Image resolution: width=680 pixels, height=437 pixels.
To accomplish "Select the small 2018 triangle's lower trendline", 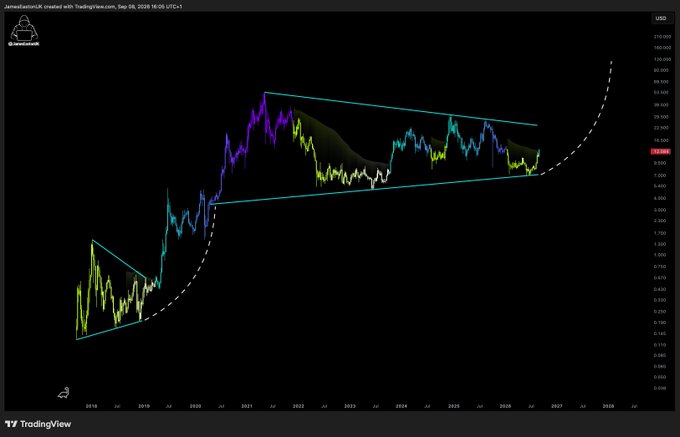I will (x=109, y=330).
